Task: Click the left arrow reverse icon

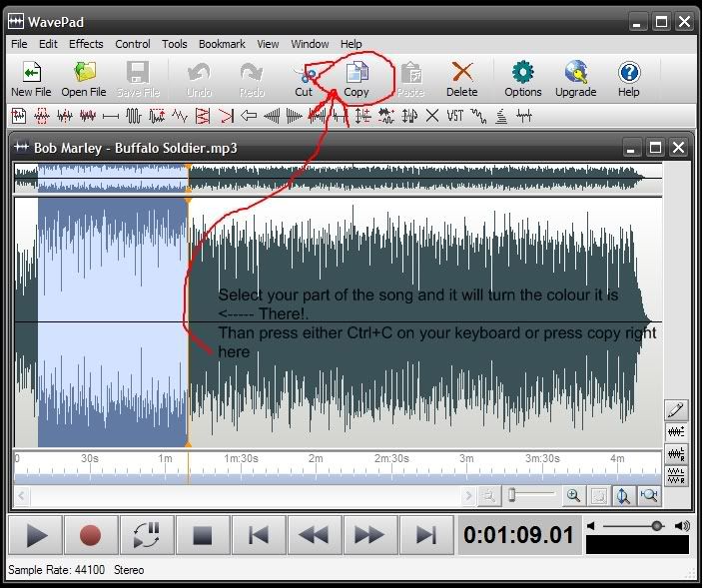Action: tap(249, 116)
